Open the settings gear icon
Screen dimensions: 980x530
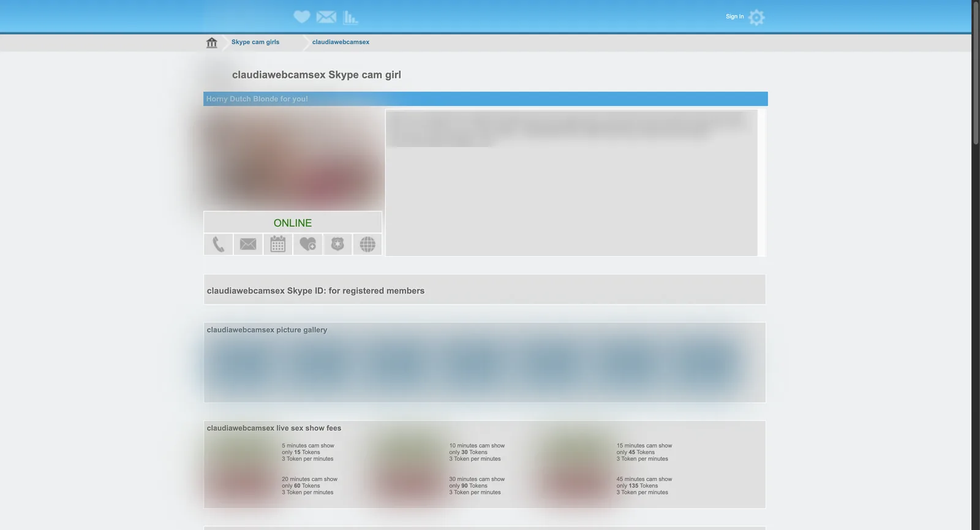coord(757,17)
